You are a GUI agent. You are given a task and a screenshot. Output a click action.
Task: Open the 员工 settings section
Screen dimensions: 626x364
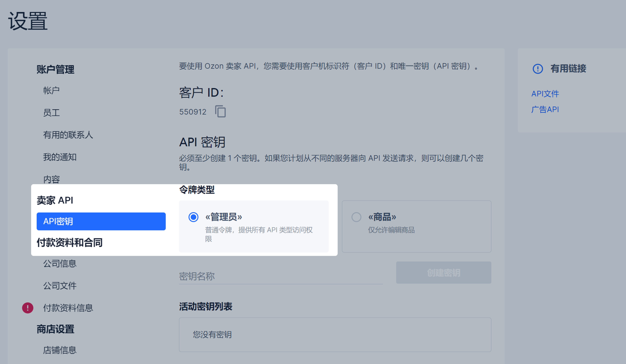pyautogui.click(x=51, y=113)
